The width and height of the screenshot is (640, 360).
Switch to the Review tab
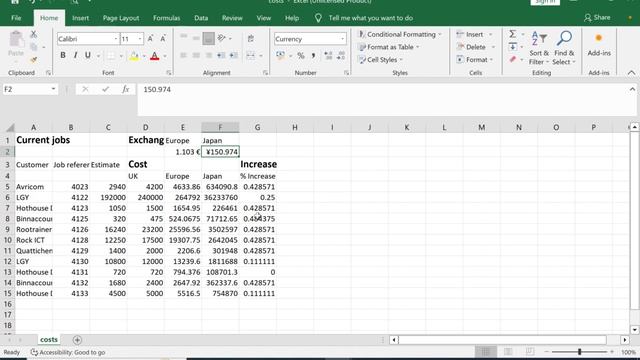coord(232,18)
